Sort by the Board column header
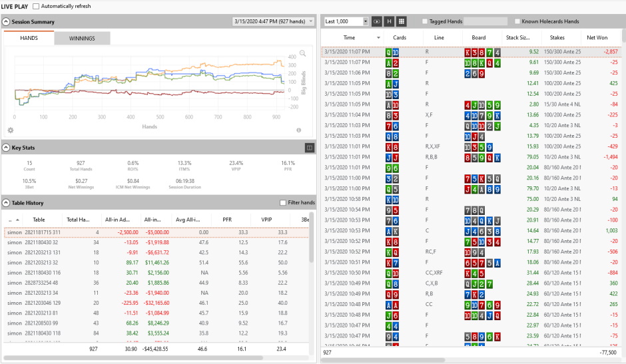This screenshot has height=364, width=626. click(478, 37)
